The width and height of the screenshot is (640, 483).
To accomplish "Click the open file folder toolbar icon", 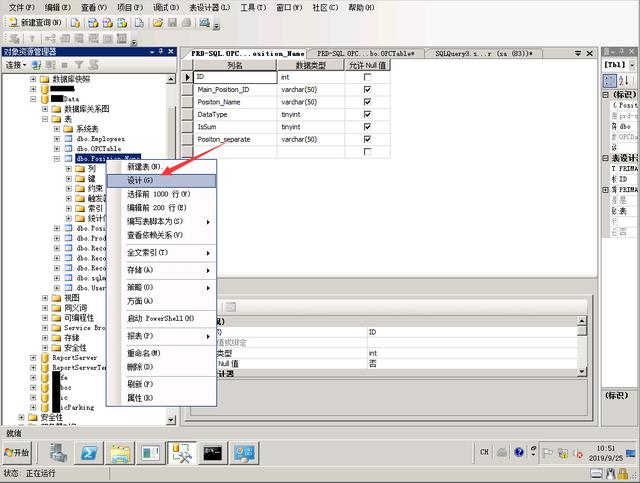I will click(x=158, y=23).
